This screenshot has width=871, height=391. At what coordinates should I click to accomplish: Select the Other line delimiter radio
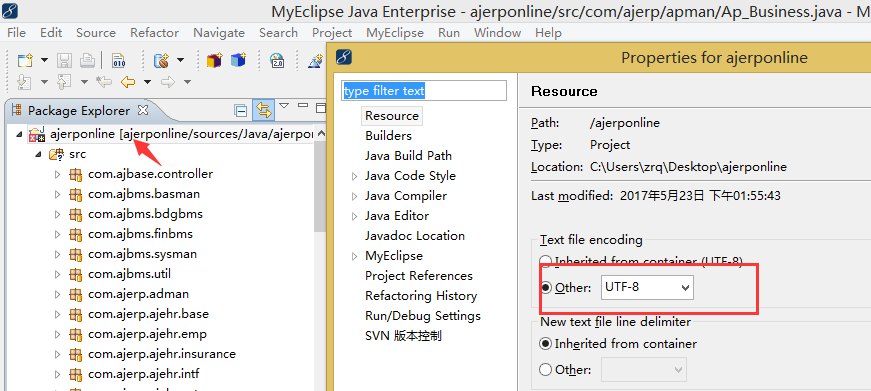point(546,370)
